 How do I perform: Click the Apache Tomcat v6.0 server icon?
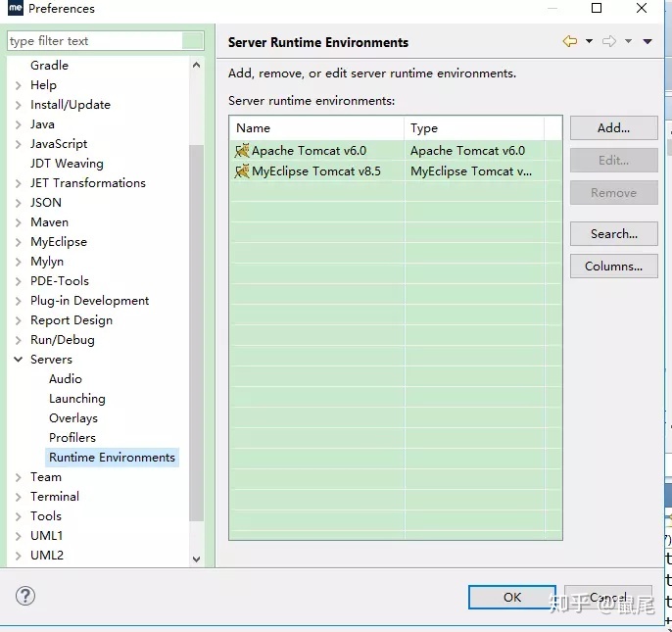click(242, 151)
